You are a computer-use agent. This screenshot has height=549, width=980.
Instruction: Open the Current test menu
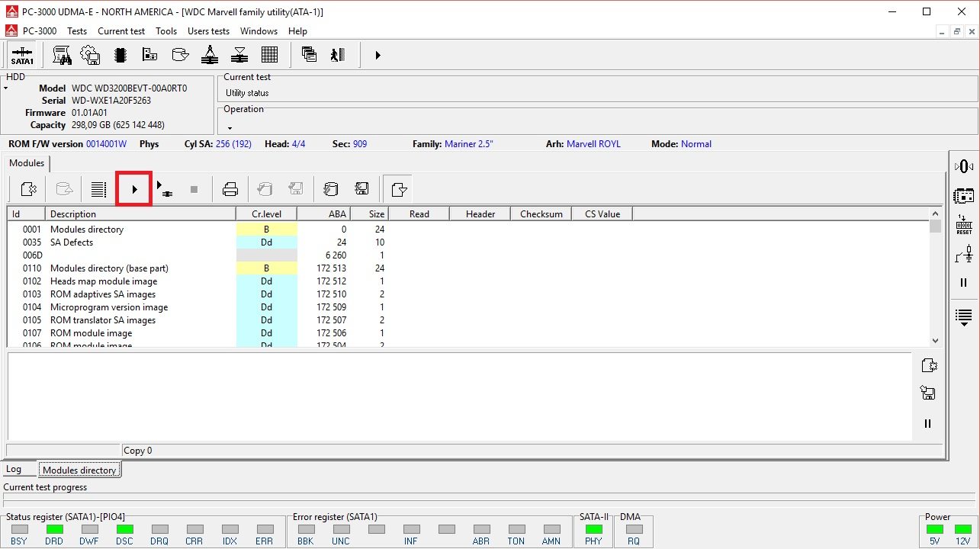pos(121,31)
